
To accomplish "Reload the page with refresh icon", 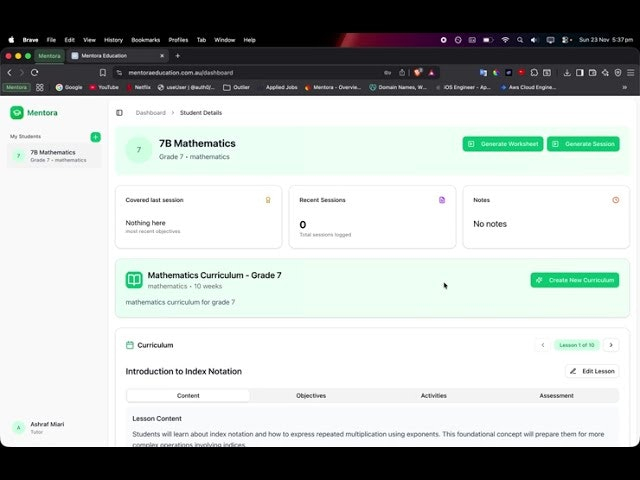I will click(35, 72).
